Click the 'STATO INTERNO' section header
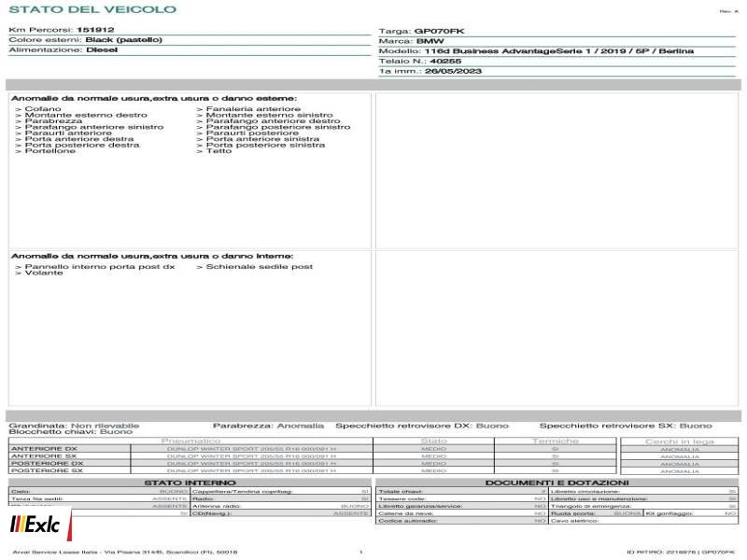This screenshot has width=747, height=560. 190,483
